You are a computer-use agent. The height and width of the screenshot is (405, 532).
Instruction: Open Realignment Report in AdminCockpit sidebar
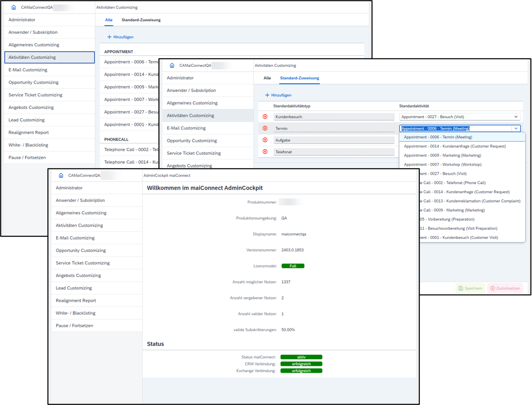tap(76, 301)
